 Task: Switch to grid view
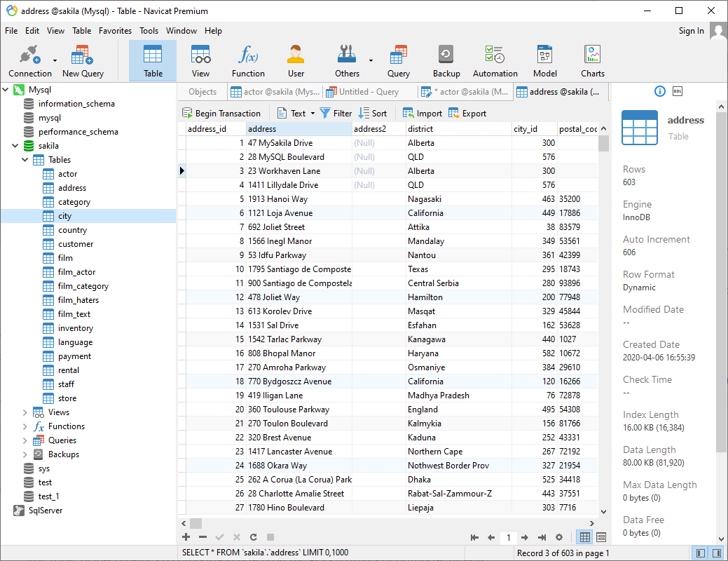click(x=585, y=538)
